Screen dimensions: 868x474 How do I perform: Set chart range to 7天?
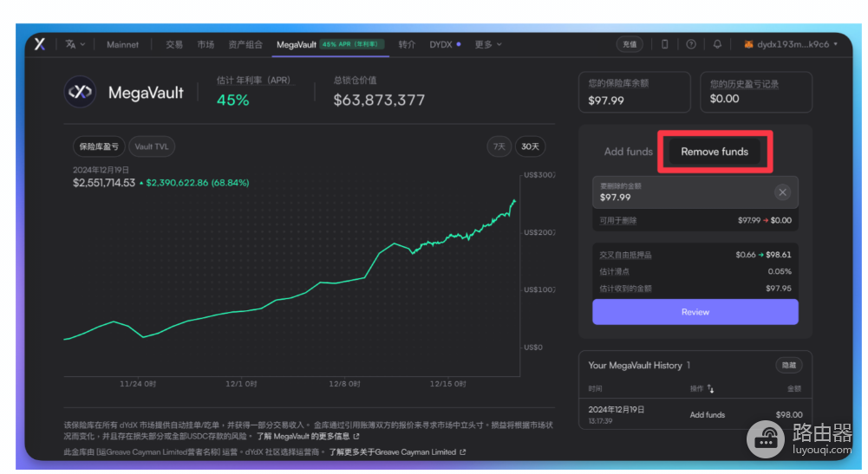(x=499, y=146)
